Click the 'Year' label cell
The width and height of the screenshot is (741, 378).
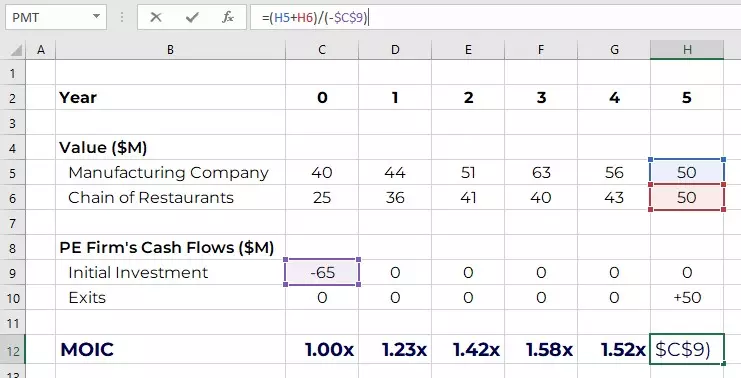pyautogui.click(x=170, y=97)
